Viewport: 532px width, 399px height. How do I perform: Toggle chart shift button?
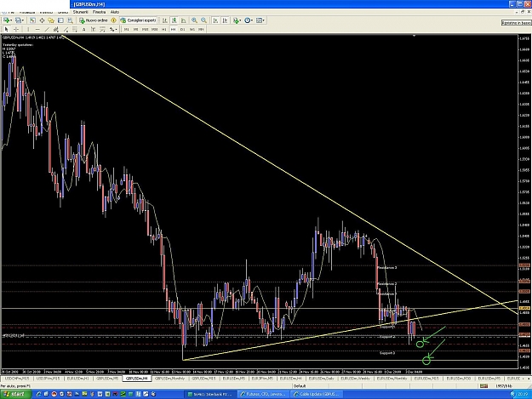[x=225, y=20]
